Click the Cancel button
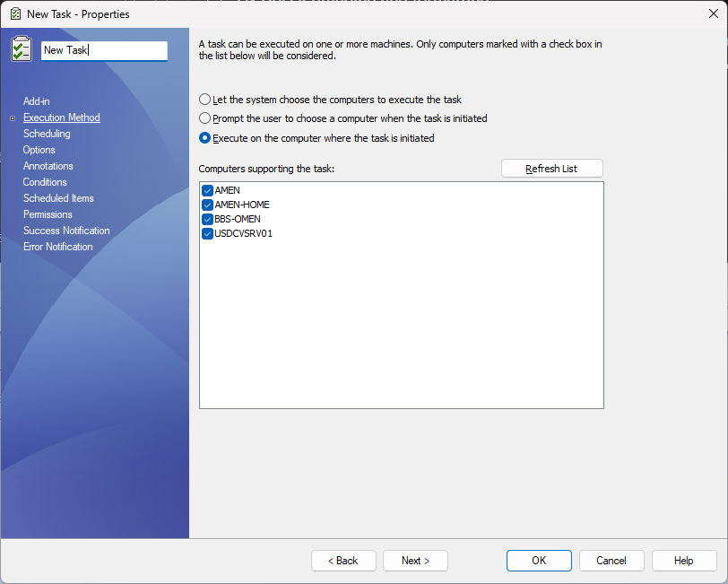The image size is (728, 584). (611, 561)
